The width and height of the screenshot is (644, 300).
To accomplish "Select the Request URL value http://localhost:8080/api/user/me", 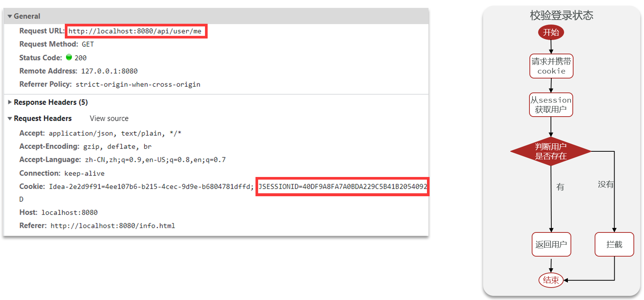I will pyautogui.click(x=135, y=31).
